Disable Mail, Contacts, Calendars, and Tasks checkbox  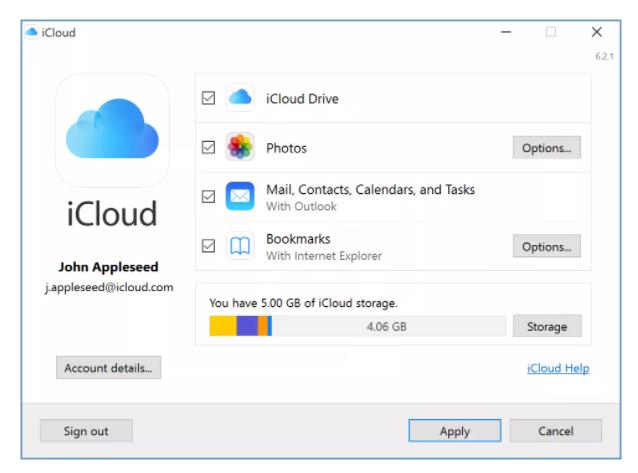click(208, 197)
